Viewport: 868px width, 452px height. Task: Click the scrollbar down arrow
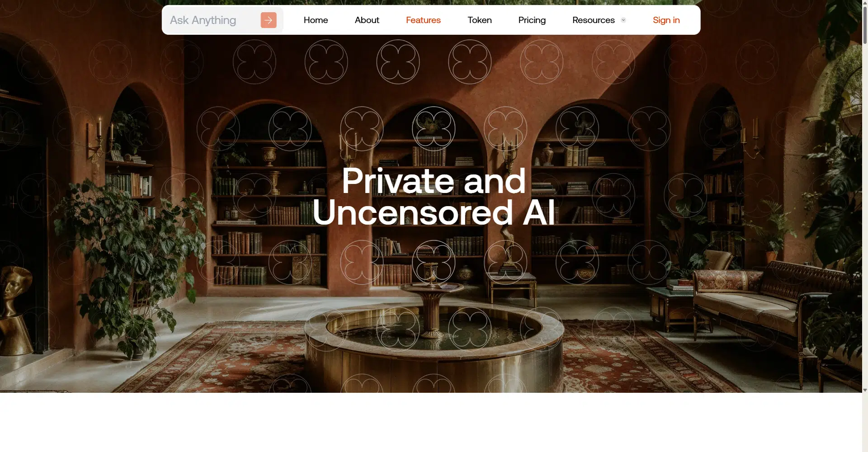click(865, 390)
